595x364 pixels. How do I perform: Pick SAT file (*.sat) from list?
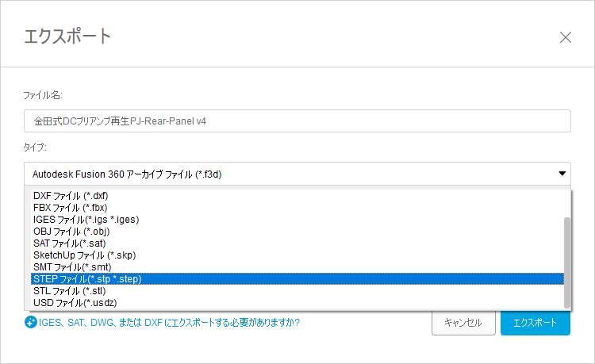[69, 243]
